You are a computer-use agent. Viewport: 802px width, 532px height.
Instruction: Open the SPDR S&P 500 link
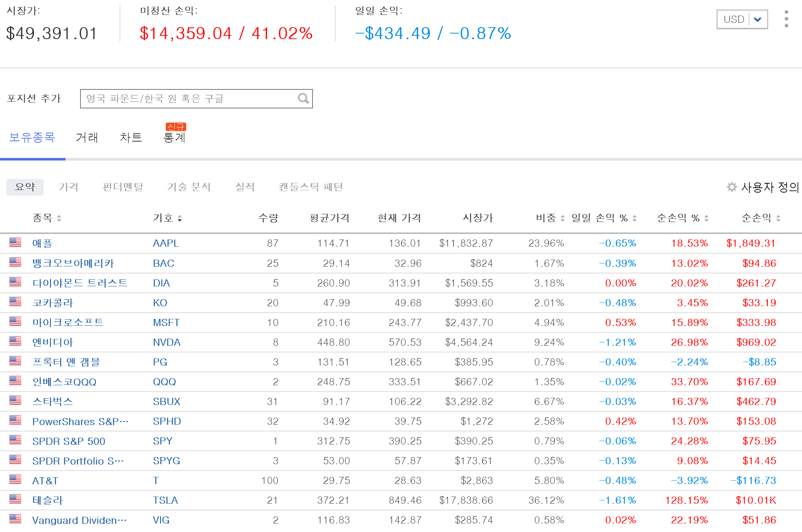point(69,441)
